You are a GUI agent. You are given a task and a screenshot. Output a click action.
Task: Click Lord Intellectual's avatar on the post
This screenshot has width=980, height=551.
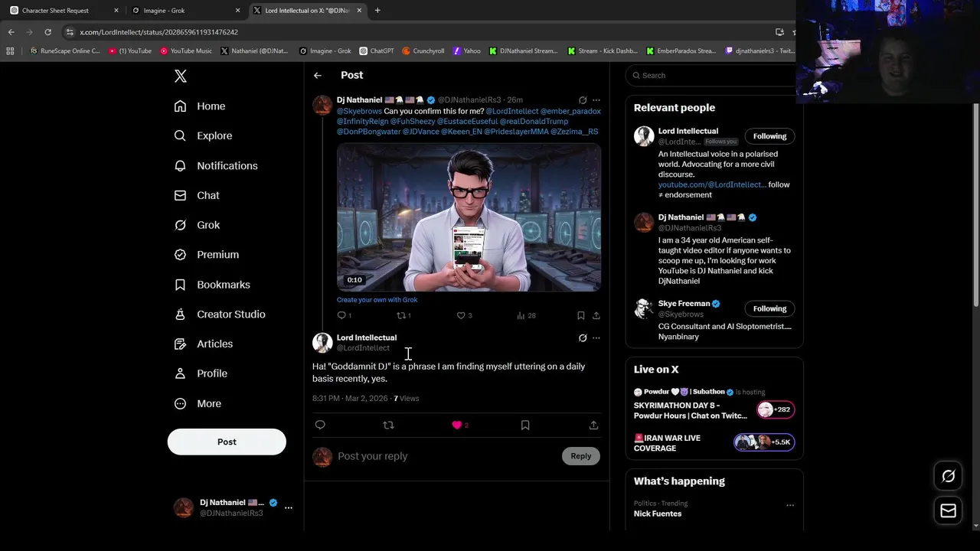click(322, 342)
